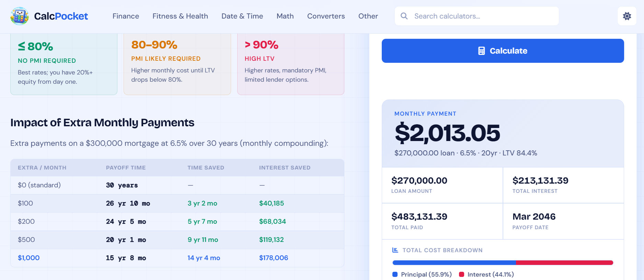This screenshot has width=644, height=280.
Task: Open the Finance menu
Action: click(x=126, y=16)
